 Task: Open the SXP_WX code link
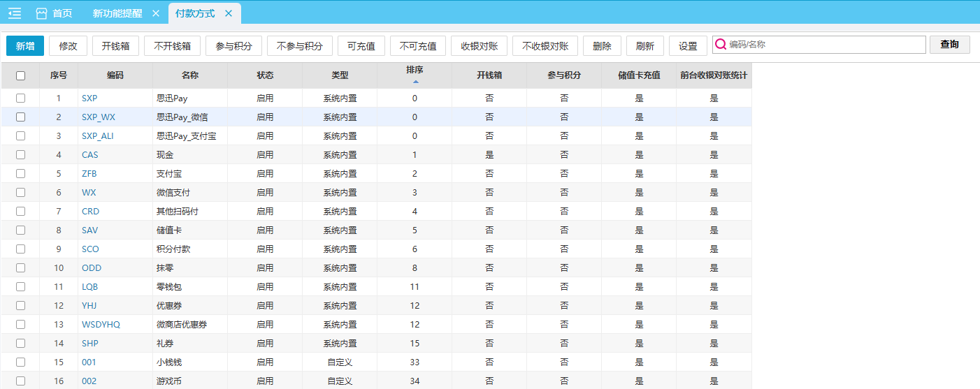(x=98, y=117)
